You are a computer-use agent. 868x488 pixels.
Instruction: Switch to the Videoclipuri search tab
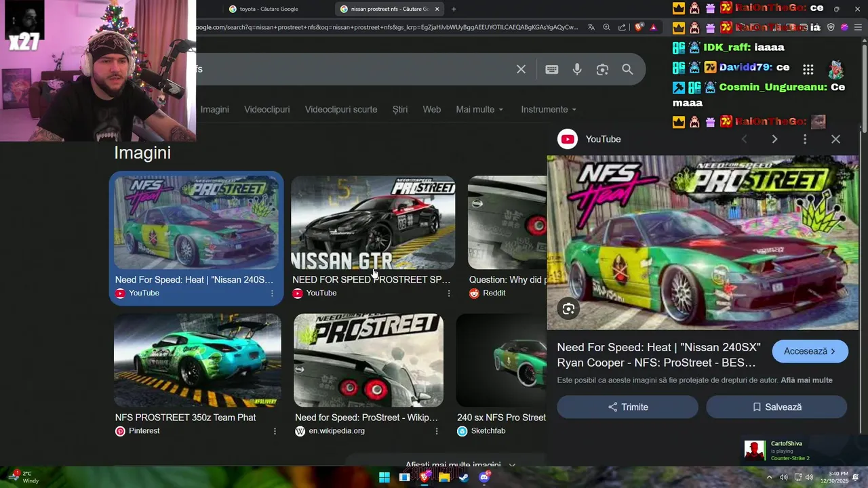(x=267, y=109)
